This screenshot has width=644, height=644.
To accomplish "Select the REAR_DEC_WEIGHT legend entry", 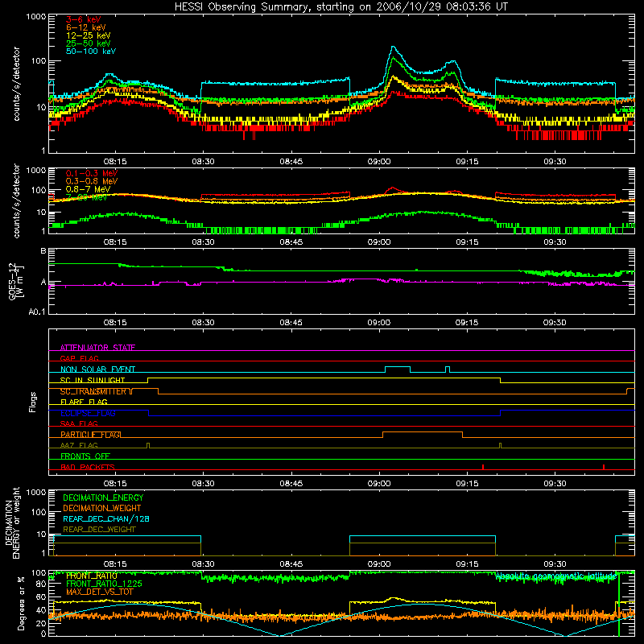I will point(99,530).
